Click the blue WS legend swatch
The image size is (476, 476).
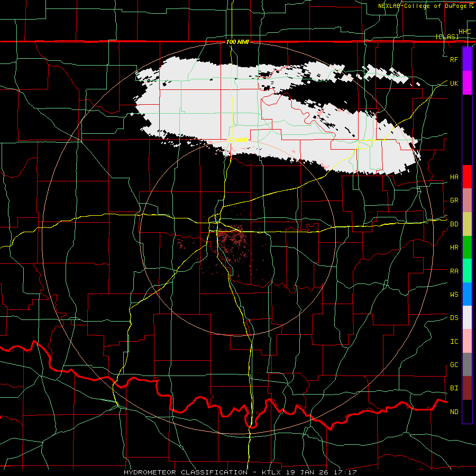point(467,294)
